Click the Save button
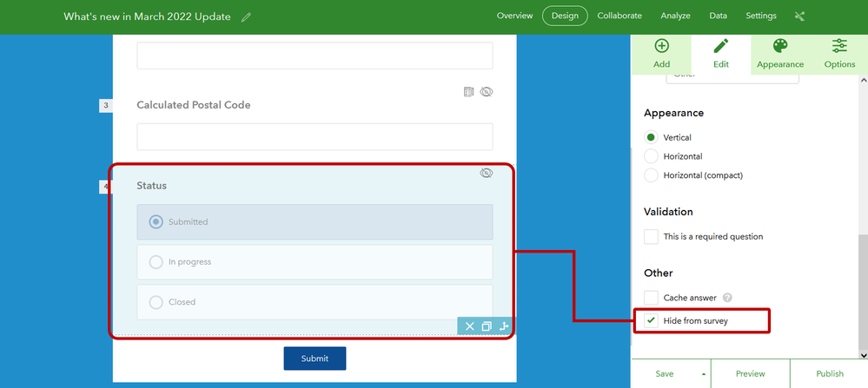Screen dimensions: 868x388 coord(665,373)
